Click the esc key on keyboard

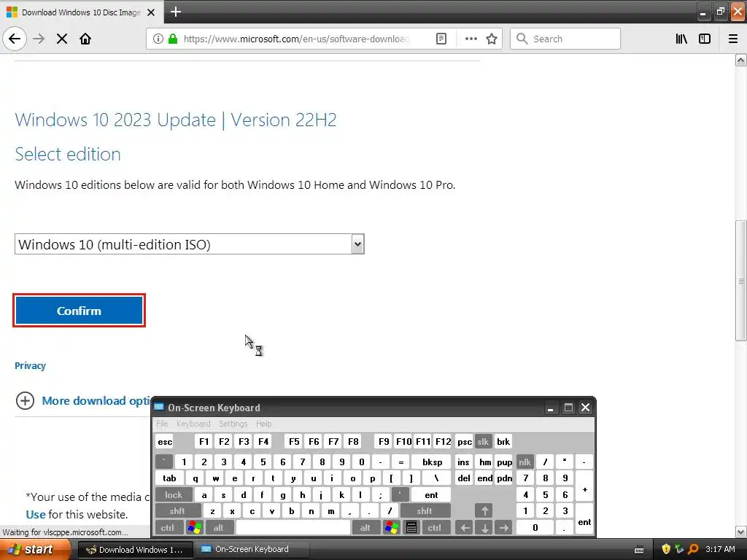[x=165, y=441]
